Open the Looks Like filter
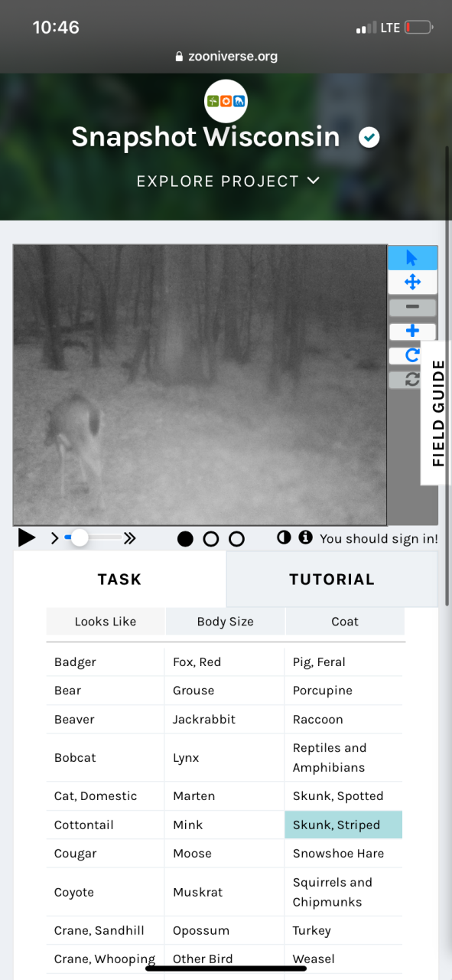This screenshot has height=980, width=452. click(106, 622)
